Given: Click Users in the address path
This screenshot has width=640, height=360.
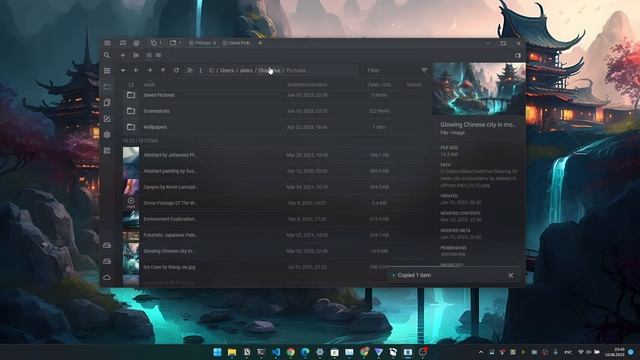Looking at the screenshot, I should 227,70.
